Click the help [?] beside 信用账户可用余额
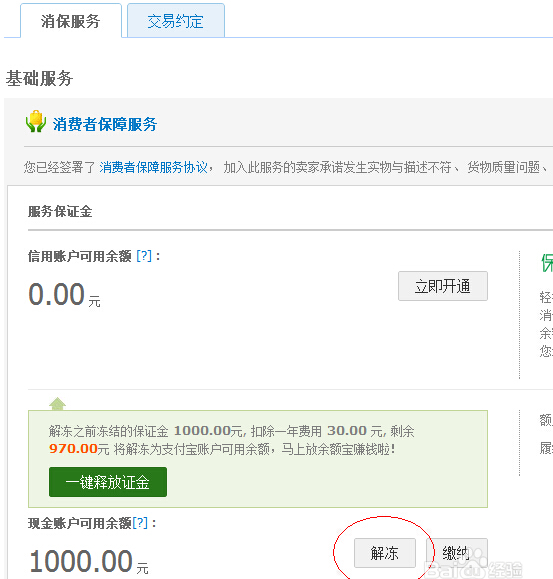 (x=144, y=256)
